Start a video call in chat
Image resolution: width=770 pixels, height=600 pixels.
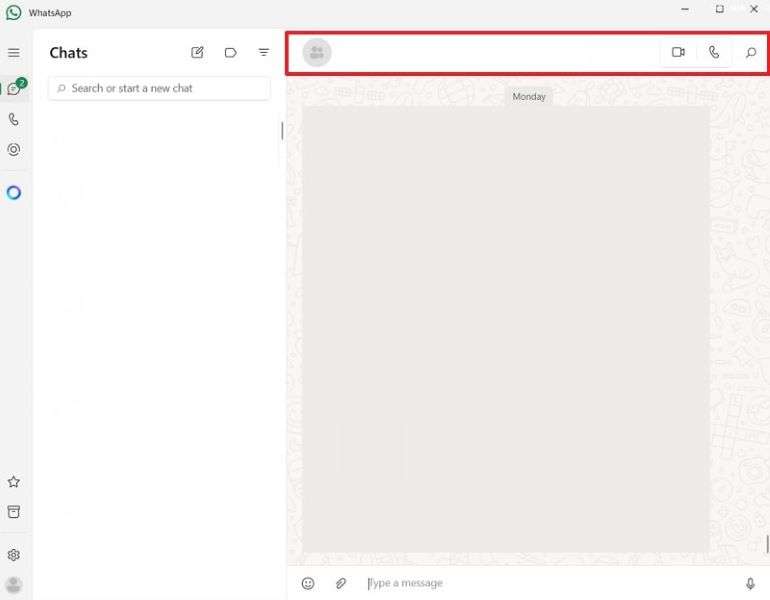click(x=678, y=53)
